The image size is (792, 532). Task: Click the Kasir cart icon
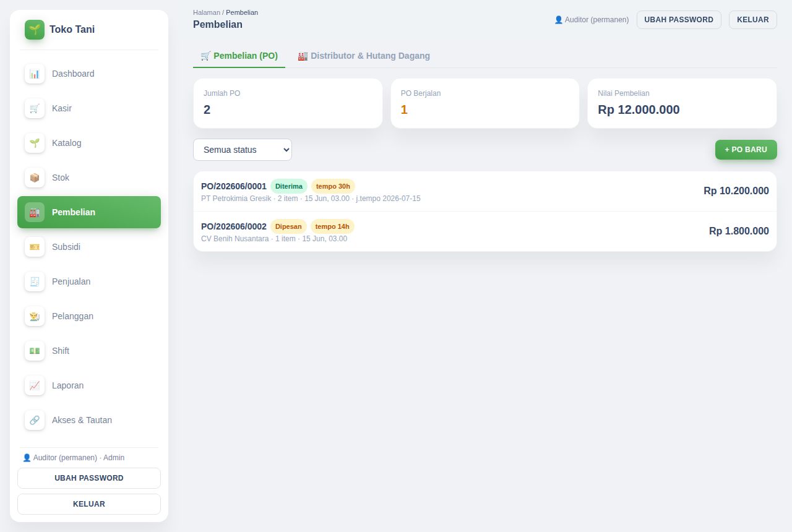(35, 108)
